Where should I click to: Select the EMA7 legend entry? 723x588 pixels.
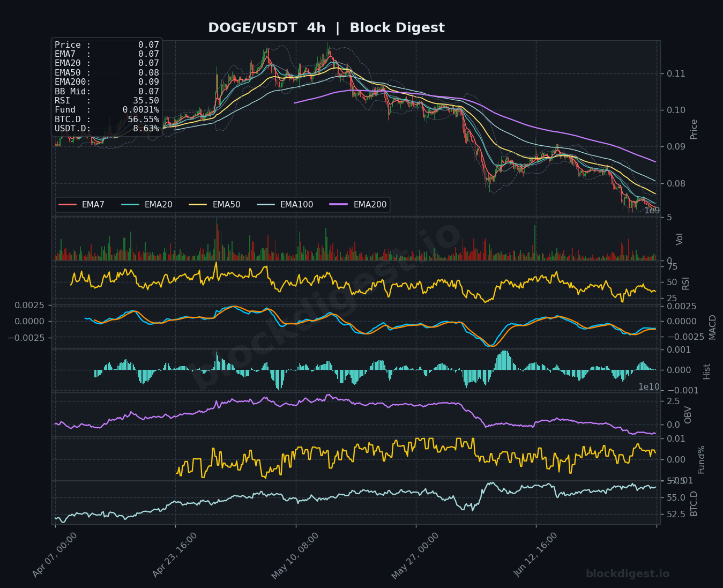[x=81, y=205]
